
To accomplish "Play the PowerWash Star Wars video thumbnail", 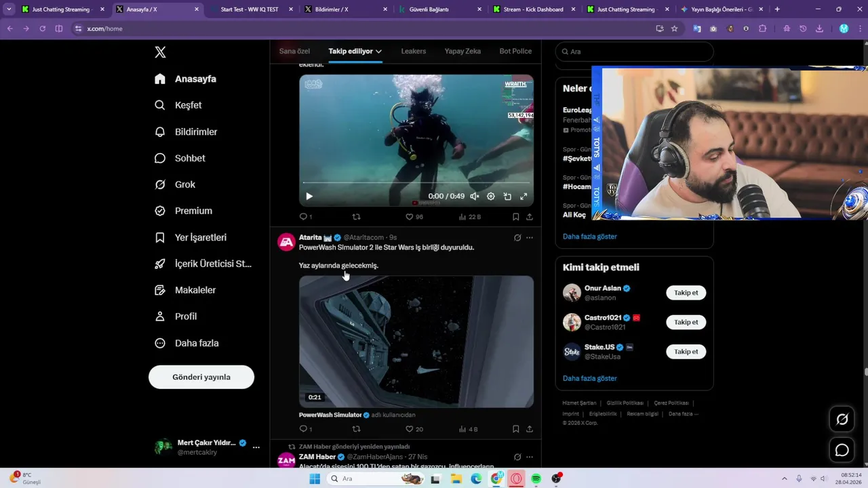I will click(x=416, y=342).
